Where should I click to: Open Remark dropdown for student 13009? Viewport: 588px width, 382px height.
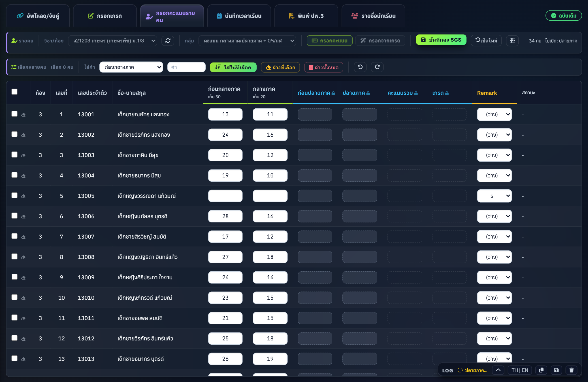tap(494, 277)
